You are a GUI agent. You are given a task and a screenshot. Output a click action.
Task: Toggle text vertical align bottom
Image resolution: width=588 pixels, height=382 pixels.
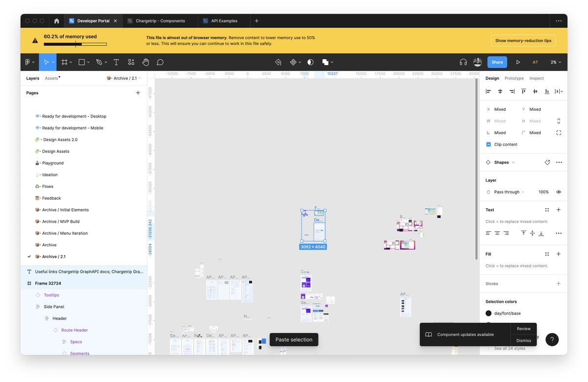[x=541, y=233]
